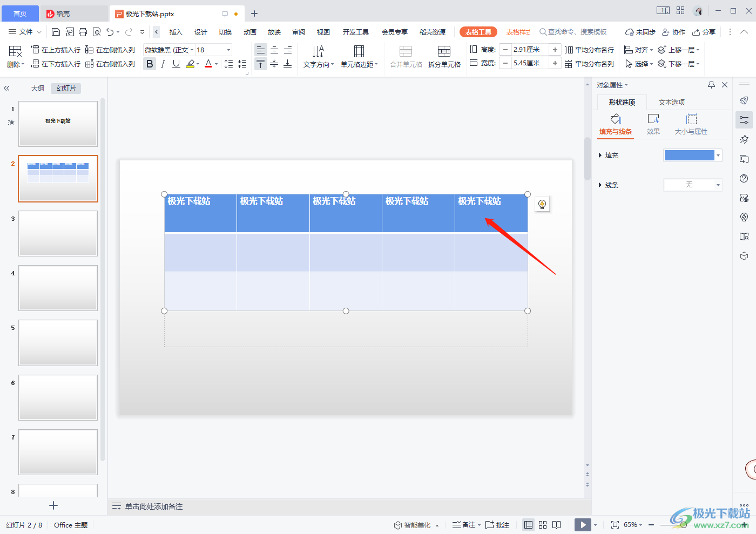Insert row above button
This screenshot has height=534, width=756.
(56, 50)
